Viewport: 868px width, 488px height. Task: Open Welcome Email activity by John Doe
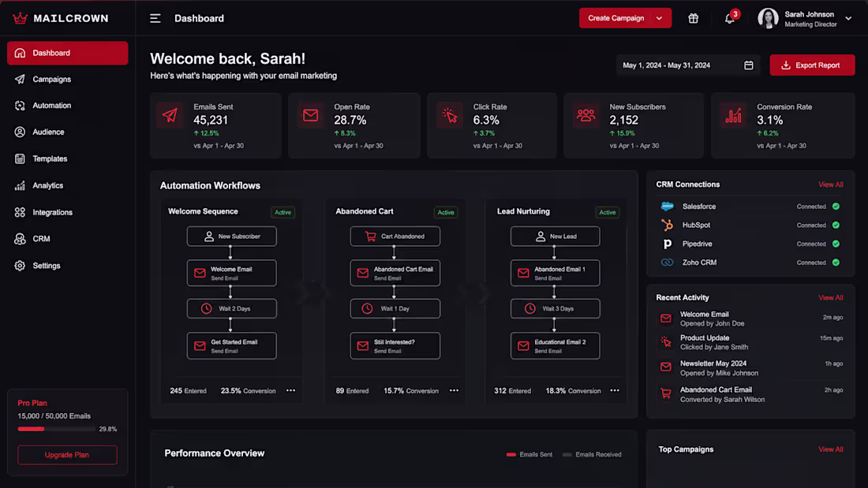point(750,319)
